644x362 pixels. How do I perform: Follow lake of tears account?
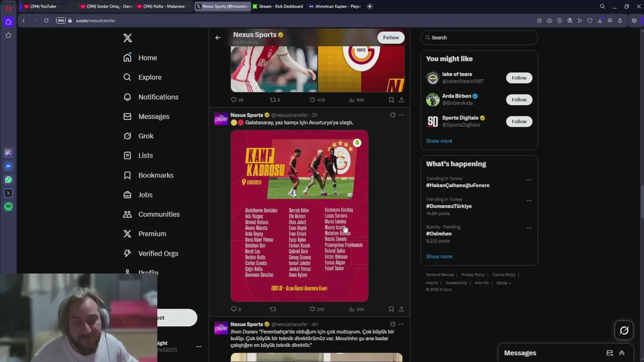click(x=519, y=78)
